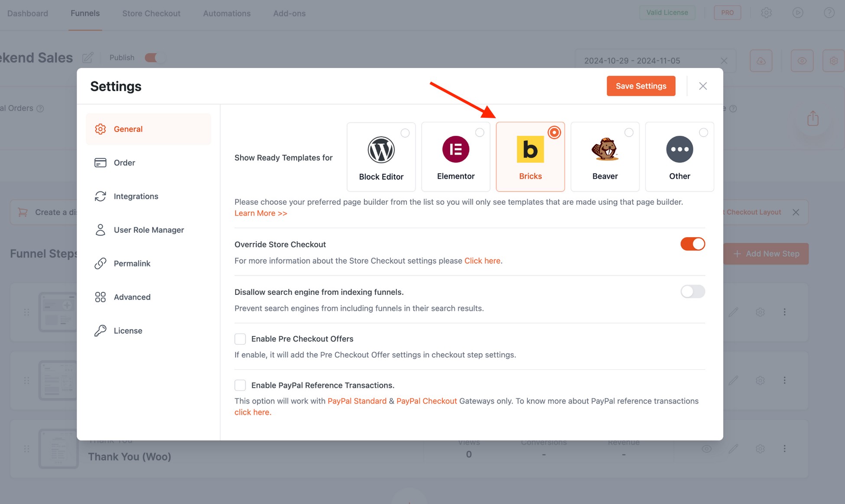The height and width of the screenshot is (504, 845).
Task: Enable Pre Checkout Offers checkbox
Action: (240, 339)
